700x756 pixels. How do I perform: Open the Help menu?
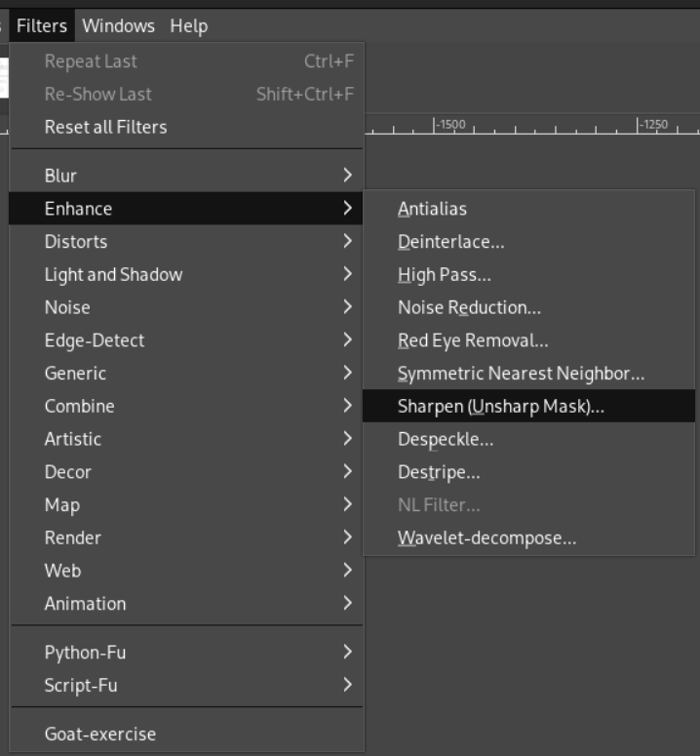[188, 25]
